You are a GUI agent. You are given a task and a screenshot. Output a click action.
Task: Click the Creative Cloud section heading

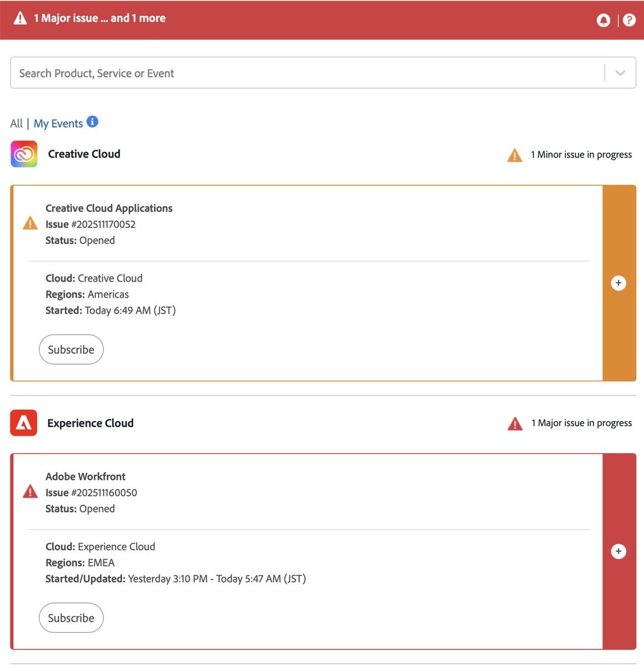point(84,154)
